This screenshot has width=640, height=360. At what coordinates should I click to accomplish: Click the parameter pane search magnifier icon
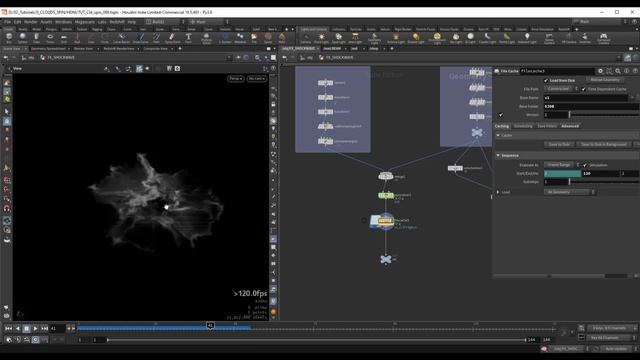pos(618,71)
